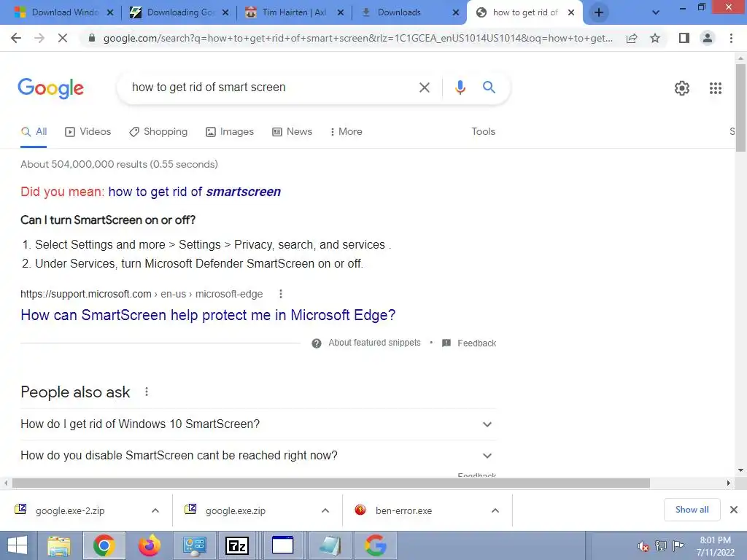Open File Explorer from the taskbar

click(x=59, y=545)
